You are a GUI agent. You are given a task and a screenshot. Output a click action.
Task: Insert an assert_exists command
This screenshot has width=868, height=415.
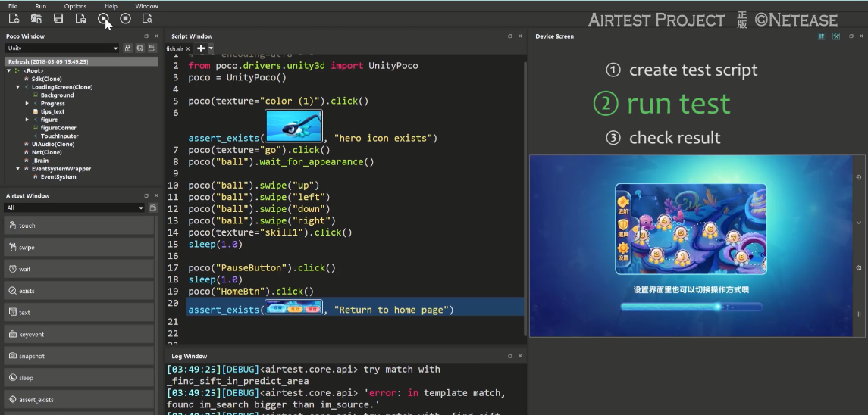click(79, 400)
